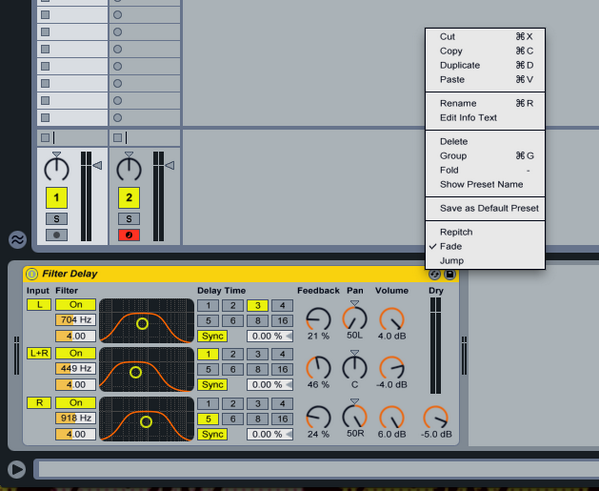Click L channel feedback knob at 21 %

pyautogui.click(x=318, y=319)
